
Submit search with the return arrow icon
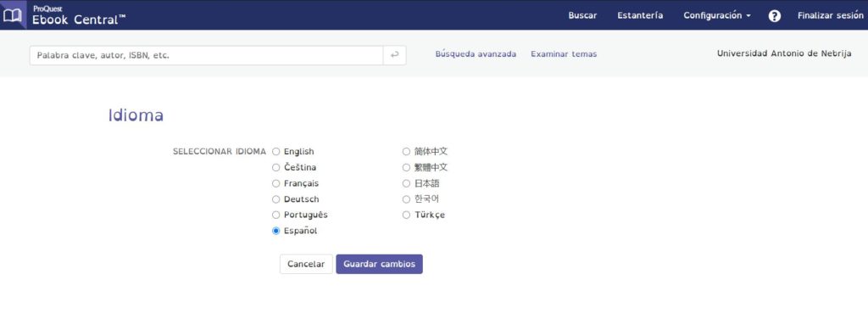[394, 55]
